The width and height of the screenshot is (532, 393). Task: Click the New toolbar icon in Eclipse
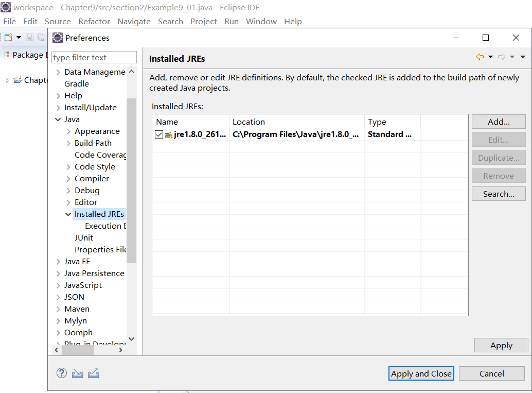[x=8, y=37]
